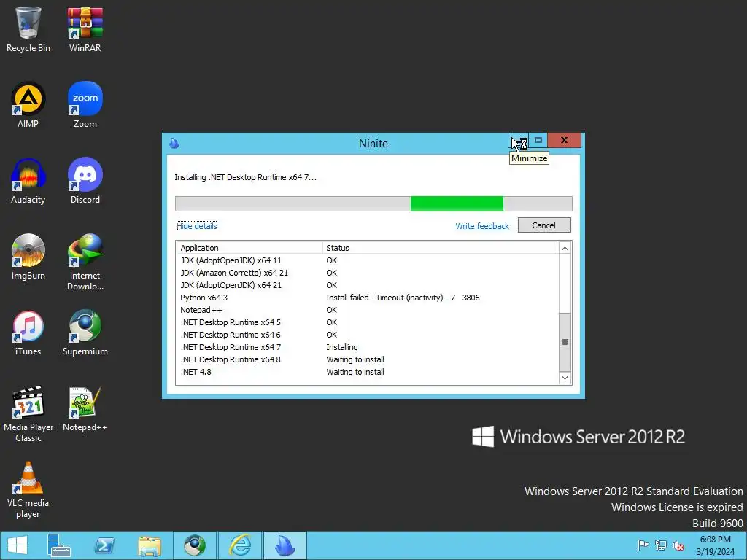
Task: Click the details list scrollbar thumb
Action: [565, 342]
